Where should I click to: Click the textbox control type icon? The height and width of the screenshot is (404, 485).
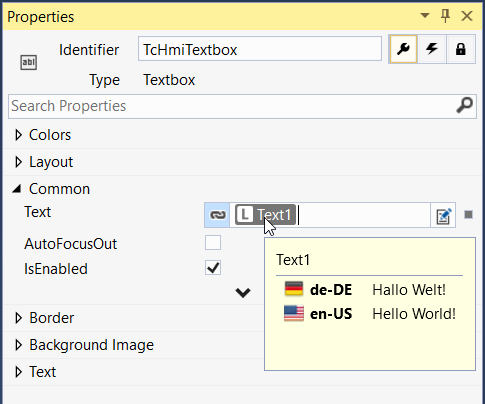pyautogui.click(x=29, y=62)
